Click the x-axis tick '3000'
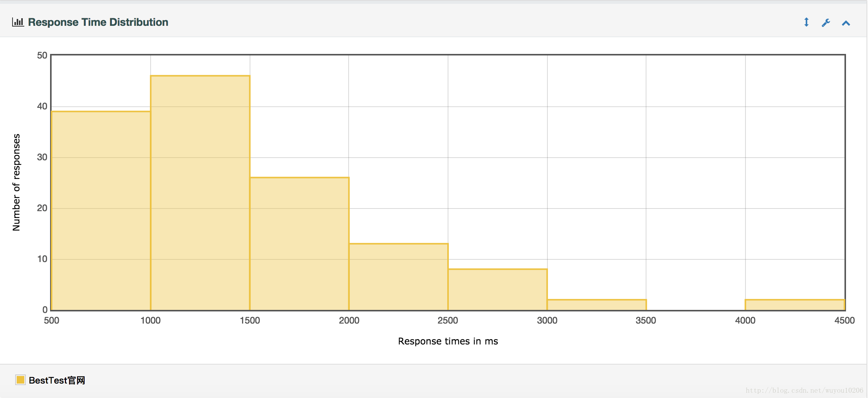This screenshot has width=868, height=398. coord(547,321)
